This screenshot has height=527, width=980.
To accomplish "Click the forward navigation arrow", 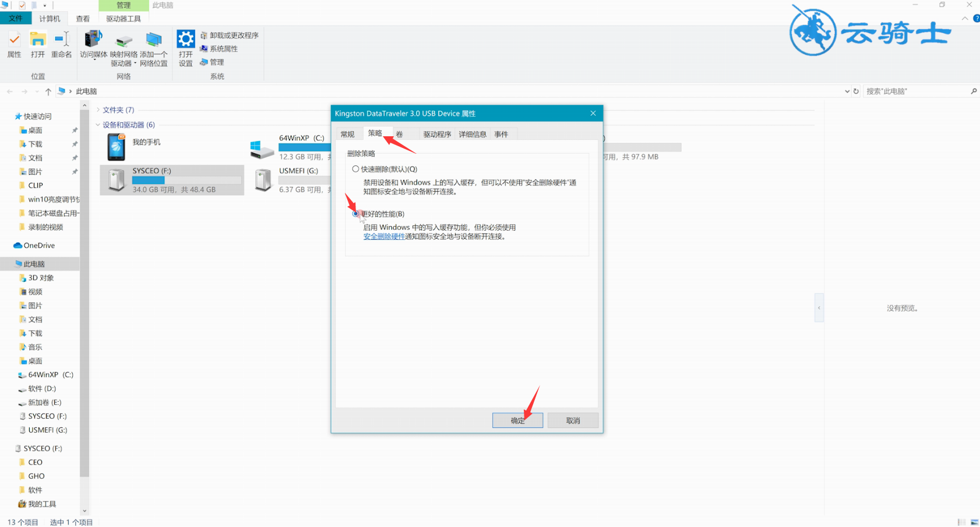I will [x=24, y=91].
